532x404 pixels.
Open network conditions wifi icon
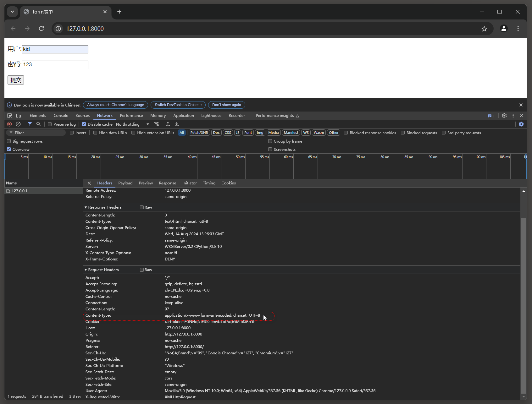coord(156,124)
